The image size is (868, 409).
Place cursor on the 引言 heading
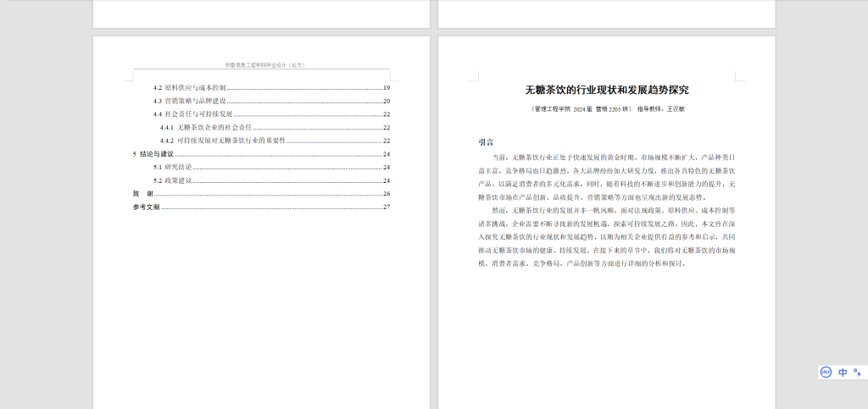tap(486, 142)
